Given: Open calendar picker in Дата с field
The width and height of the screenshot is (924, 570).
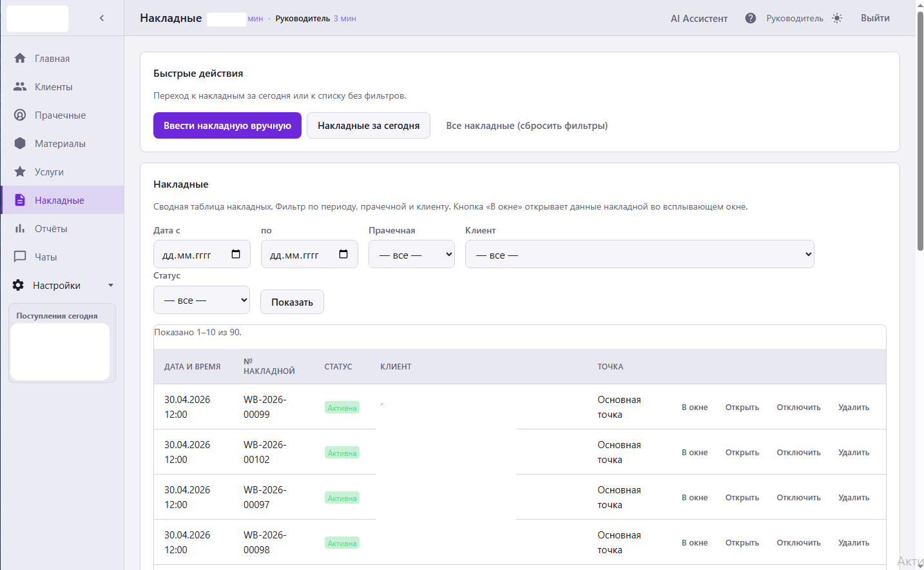Looking at the screenshot, I should (x=236, y=254).
